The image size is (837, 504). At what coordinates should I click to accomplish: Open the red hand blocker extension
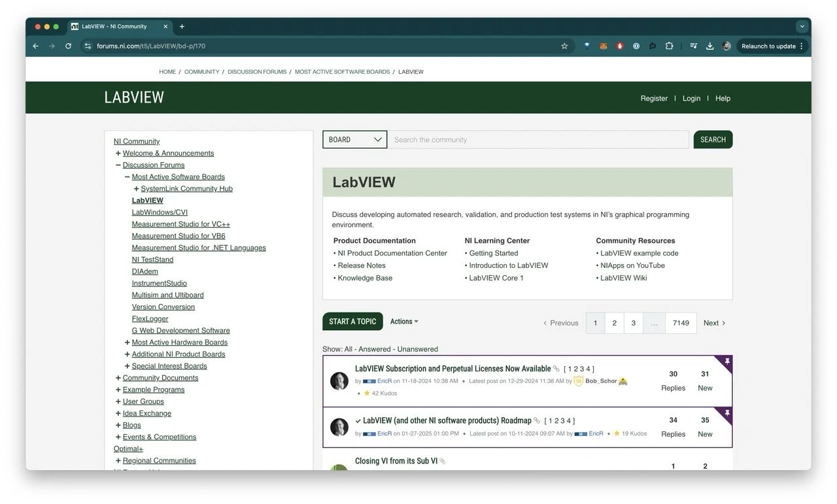coord(620,46)
